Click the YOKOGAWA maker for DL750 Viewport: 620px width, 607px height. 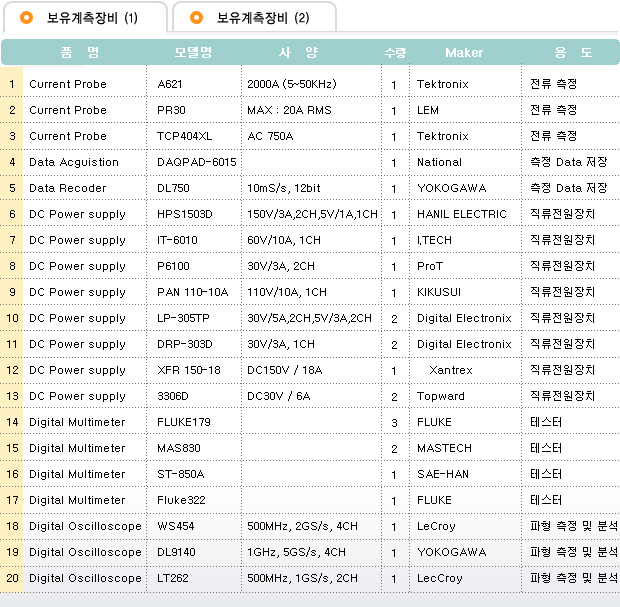(x=452, y=188)
